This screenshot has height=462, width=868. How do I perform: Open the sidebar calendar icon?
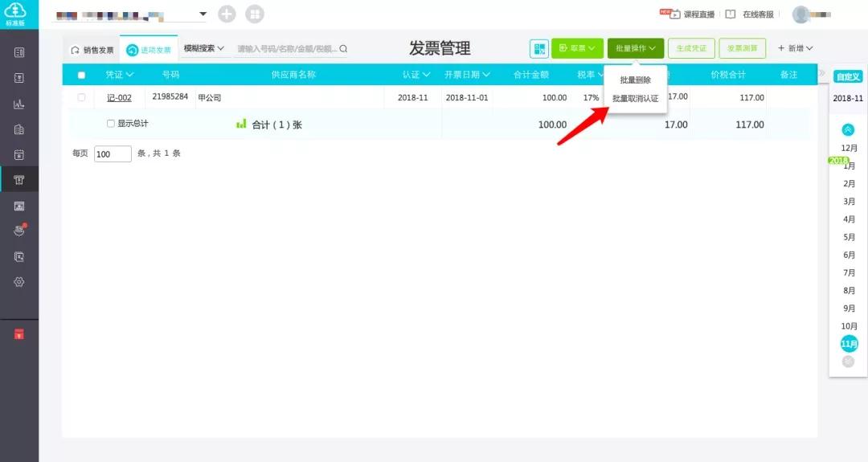click(x=18, y=155)
